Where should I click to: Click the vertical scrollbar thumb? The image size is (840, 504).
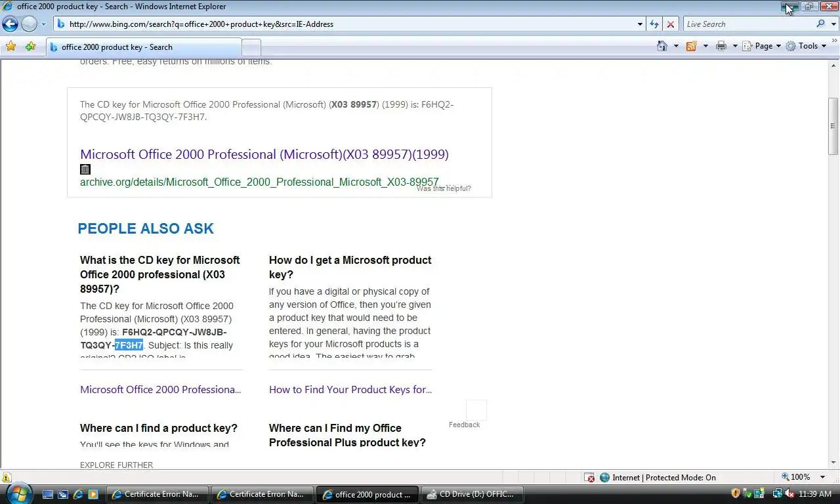(833, 126)
